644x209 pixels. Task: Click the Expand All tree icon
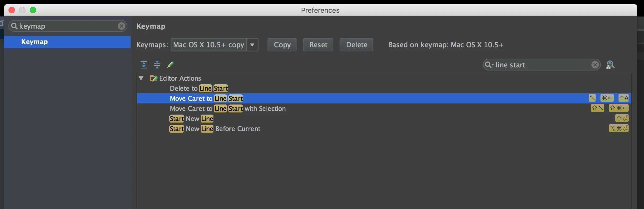click(x=144, y=65)
